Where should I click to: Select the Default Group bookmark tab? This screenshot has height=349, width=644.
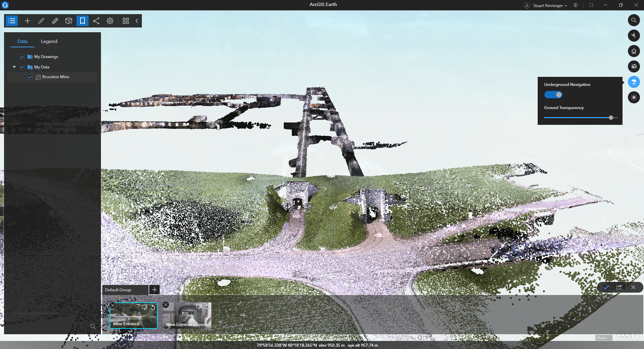pos(125,290)
